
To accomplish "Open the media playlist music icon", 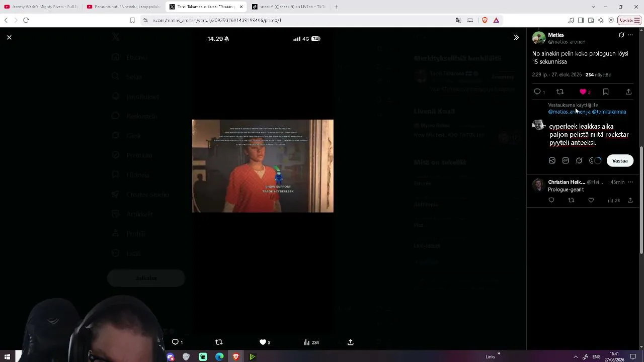I will [x=571, y=20].
